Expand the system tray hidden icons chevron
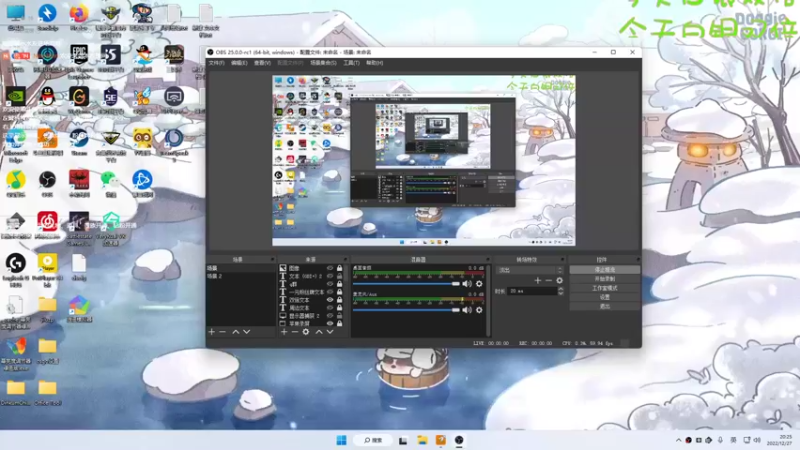The image size is (800, 450). (x=678, y=440)
